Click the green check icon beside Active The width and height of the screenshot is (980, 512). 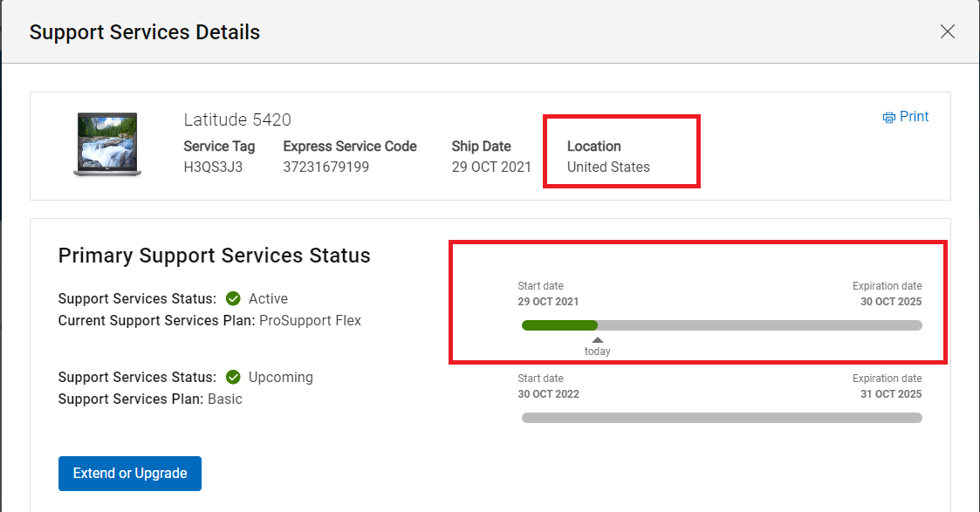(233, 298)
